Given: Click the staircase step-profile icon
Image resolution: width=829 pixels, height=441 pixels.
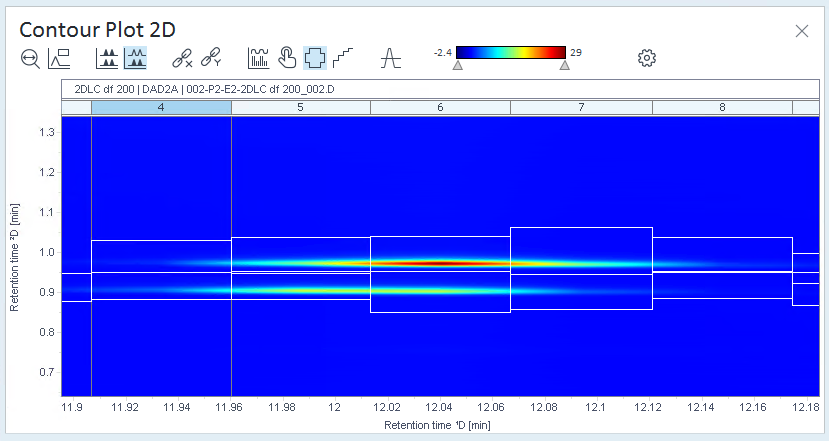Looking at the screenshot, I should click(x=343, y=58).
